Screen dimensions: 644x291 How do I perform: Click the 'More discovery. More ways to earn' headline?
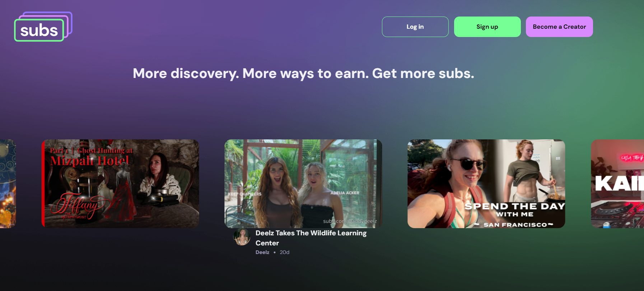303,73
